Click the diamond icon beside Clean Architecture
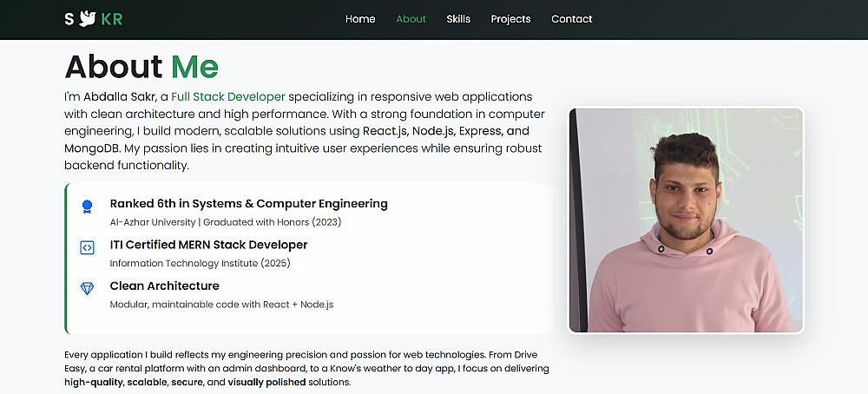Viewport: 868px width, 394px height. [x=87, y=288]
